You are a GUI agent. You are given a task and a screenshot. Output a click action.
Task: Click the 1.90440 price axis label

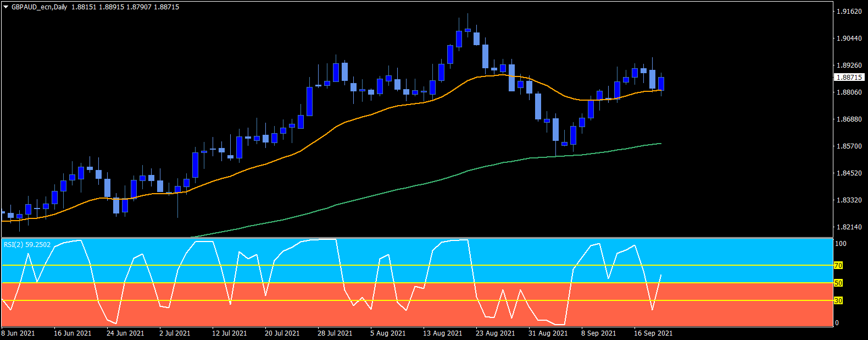point(849,38)
